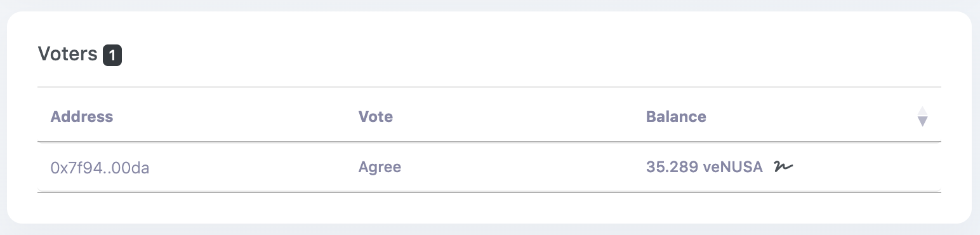Toggle Balance sorting via the arrows control
This screenshot has width=980, height=235.
pyautogui.click(x=922, y=117)
